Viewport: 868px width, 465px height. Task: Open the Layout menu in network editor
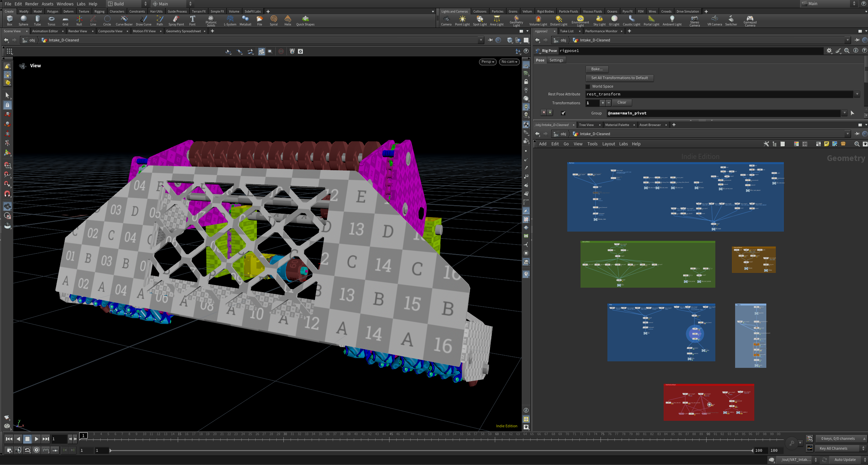tap(608, 144)
